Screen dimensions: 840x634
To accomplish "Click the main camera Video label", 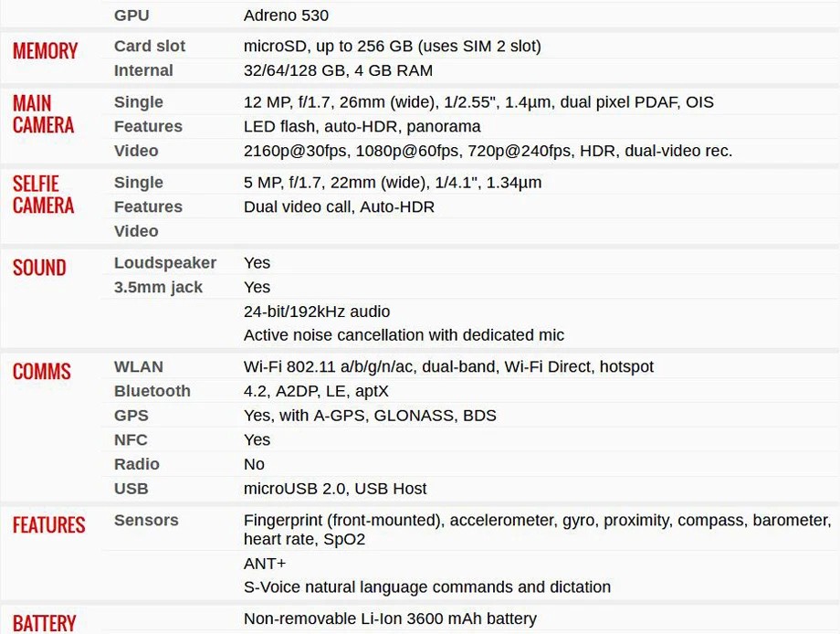I will click(x=136, y=151).
